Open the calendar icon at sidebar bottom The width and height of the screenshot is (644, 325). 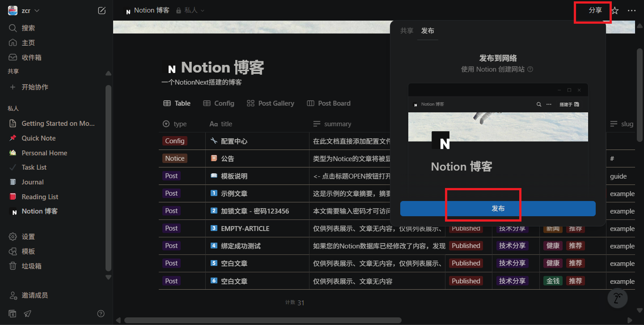tap(13, 313)
